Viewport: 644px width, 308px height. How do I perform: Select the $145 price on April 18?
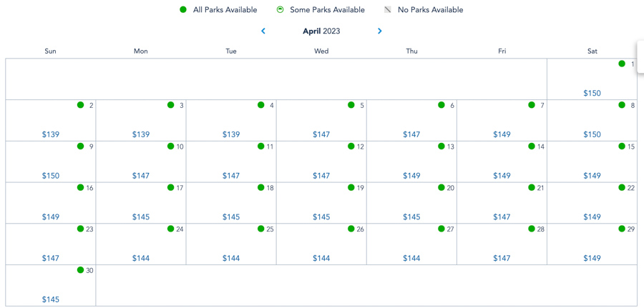[231, 217]
